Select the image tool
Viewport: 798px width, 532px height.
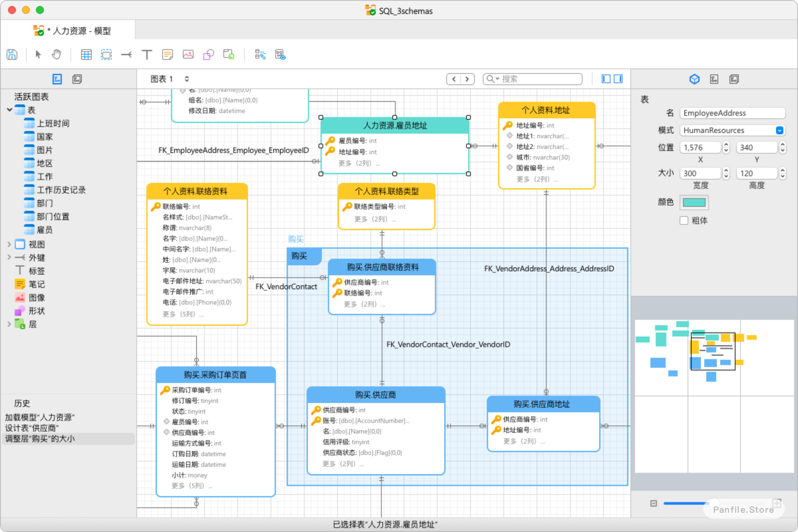coord(188,54)
